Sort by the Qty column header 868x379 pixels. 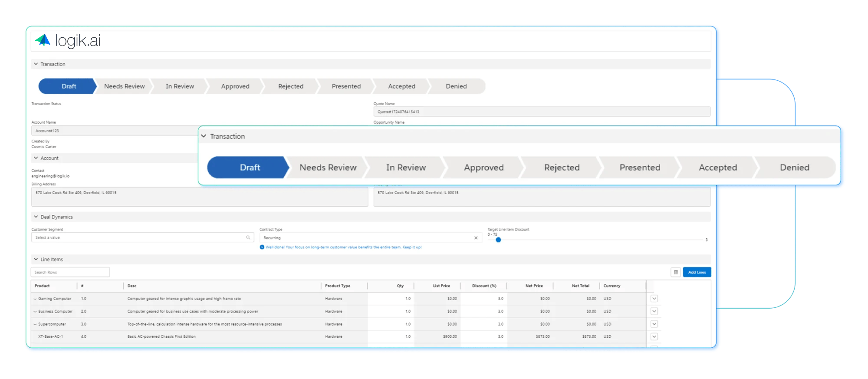400,286
